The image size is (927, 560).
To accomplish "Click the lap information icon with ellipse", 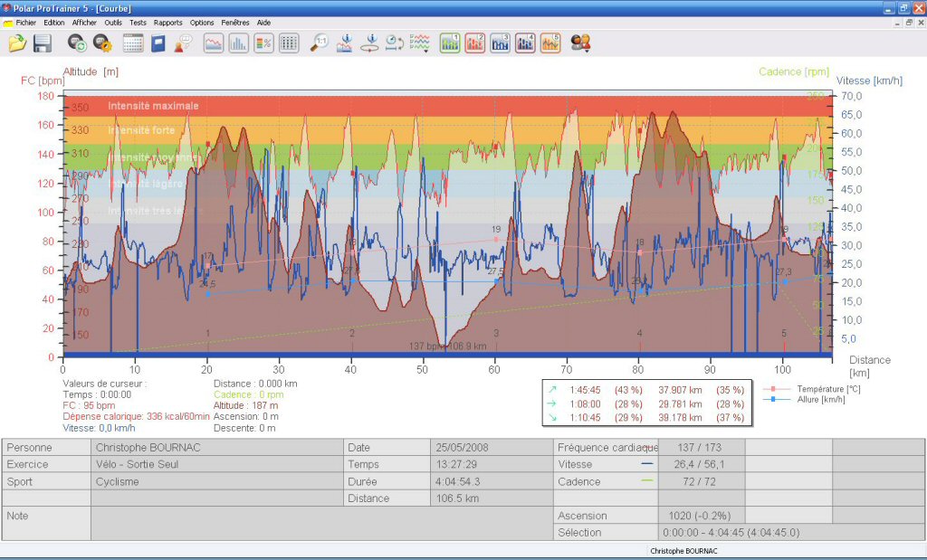I will point(370,43).
